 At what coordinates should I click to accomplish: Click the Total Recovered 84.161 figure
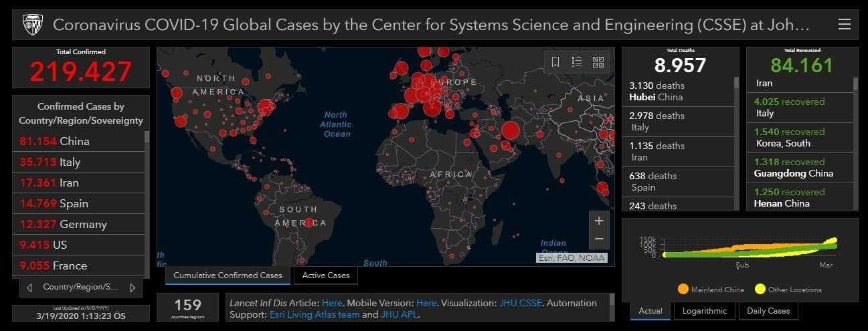click(x=802, y=66)
